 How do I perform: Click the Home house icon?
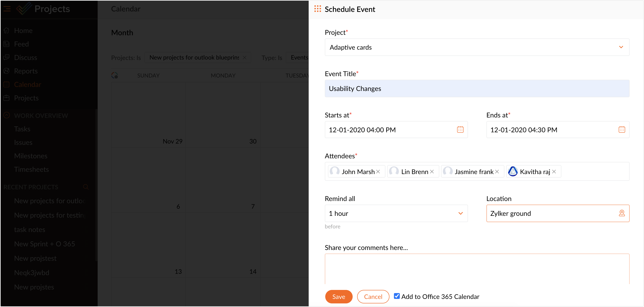pyautogui.click(x=7, y=31)
